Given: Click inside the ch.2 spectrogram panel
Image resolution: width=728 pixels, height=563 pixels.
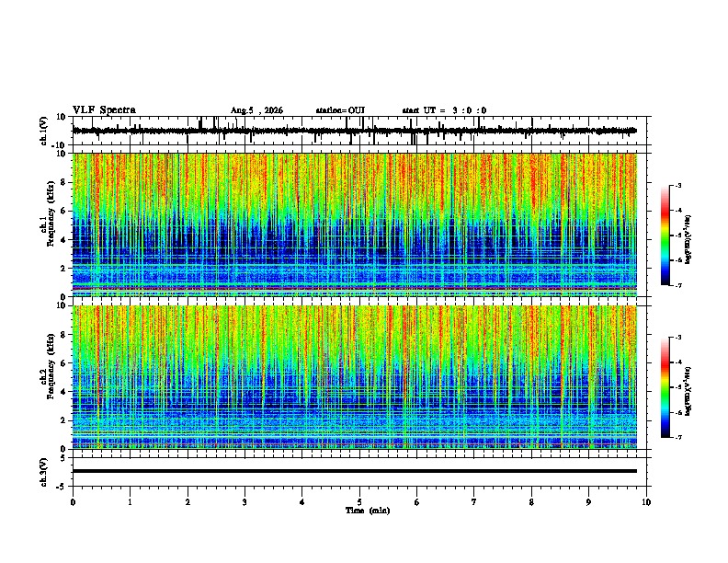Looking at the screenshot, I should click(355, 377).
